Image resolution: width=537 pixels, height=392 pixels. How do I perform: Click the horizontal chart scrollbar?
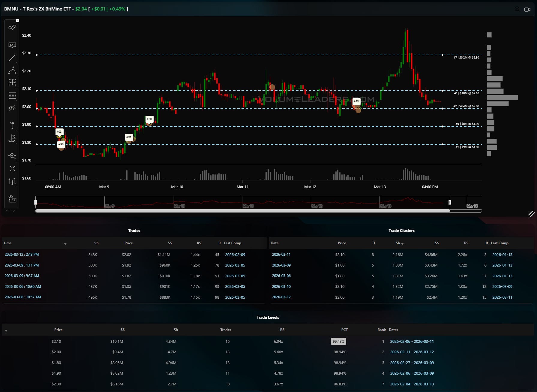242,211
